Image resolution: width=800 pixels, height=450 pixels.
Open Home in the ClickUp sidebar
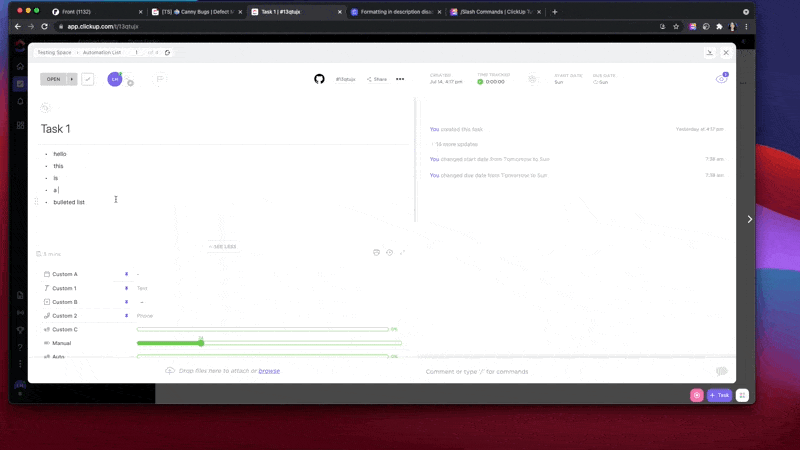coord(20,66)
